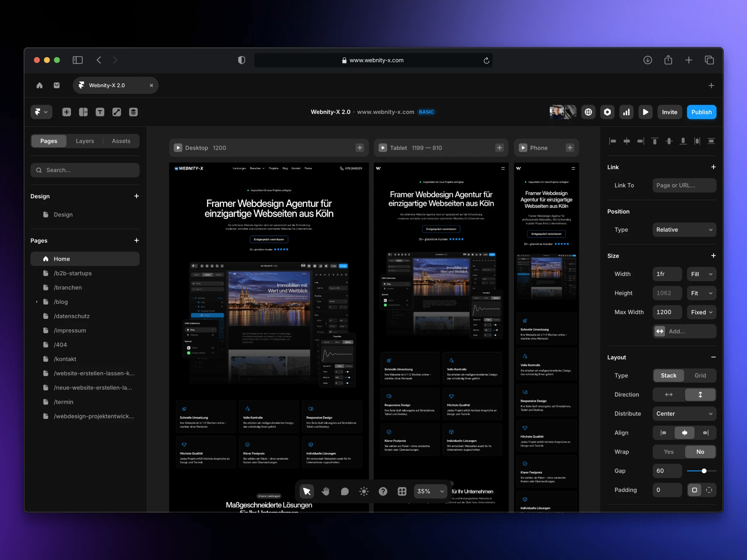Click the grid shortcuts icon in bottom toolbar

402,492
